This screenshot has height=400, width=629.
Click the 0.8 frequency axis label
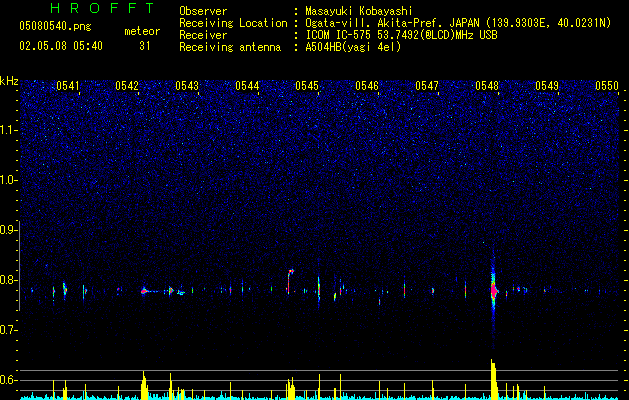pyautogui.click(x=9, y=280)
